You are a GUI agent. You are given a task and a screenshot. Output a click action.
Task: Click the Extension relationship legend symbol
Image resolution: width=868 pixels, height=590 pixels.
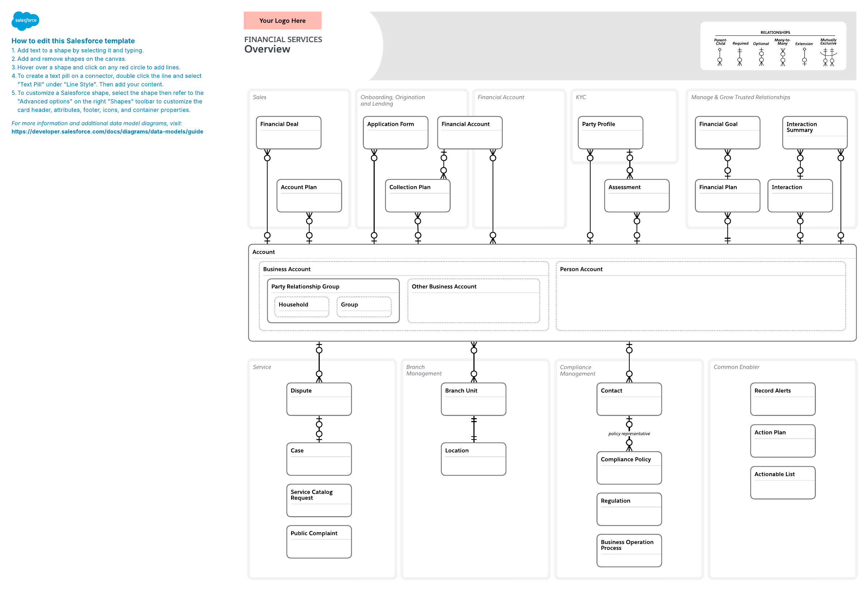[804, 57]
